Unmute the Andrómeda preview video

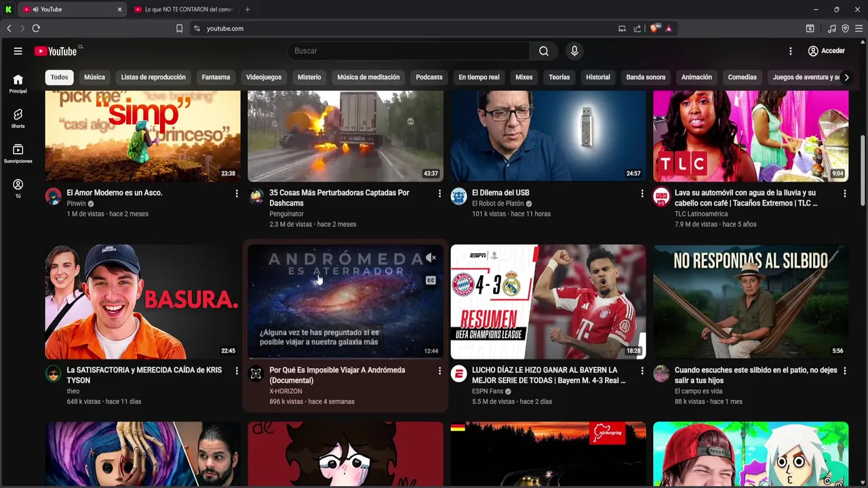(431, 258)
